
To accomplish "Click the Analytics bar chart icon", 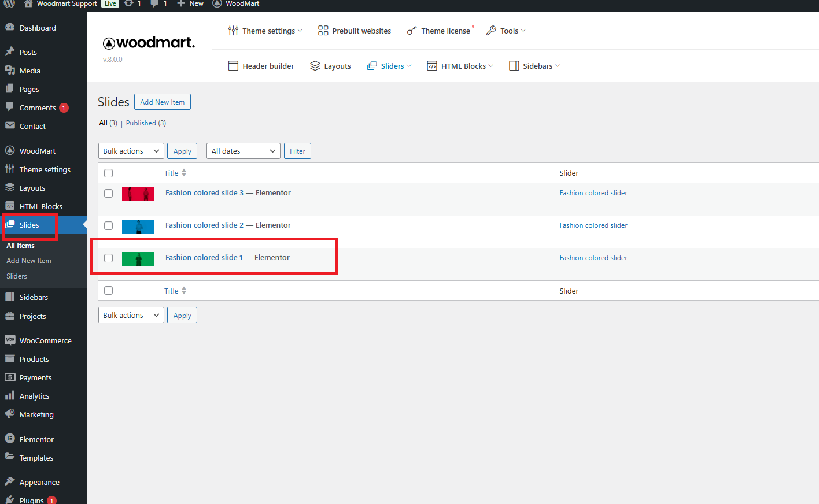I will click(10, 395).
